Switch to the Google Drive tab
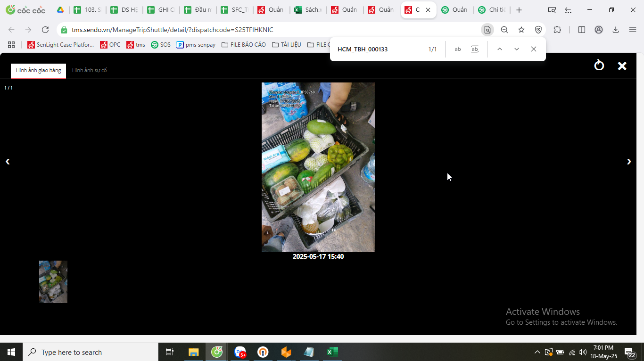This screenshot has width=644, height=361. [60, 10]
